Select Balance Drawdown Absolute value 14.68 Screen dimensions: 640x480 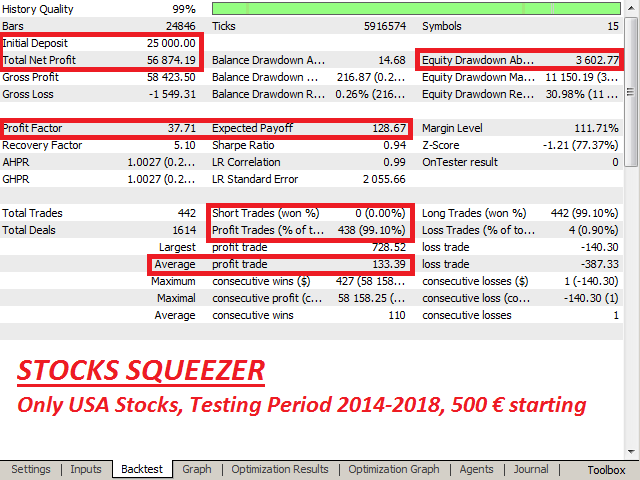392,60
